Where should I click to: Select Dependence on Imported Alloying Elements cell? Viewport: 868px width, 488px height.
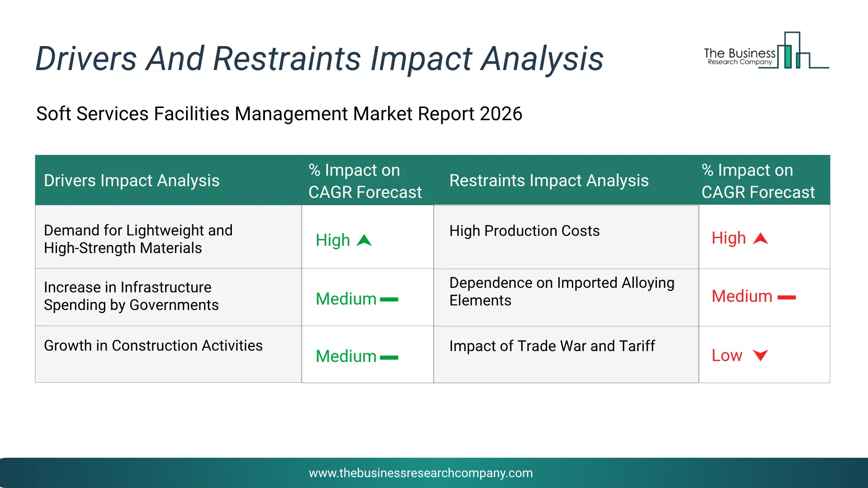point(566,297)
